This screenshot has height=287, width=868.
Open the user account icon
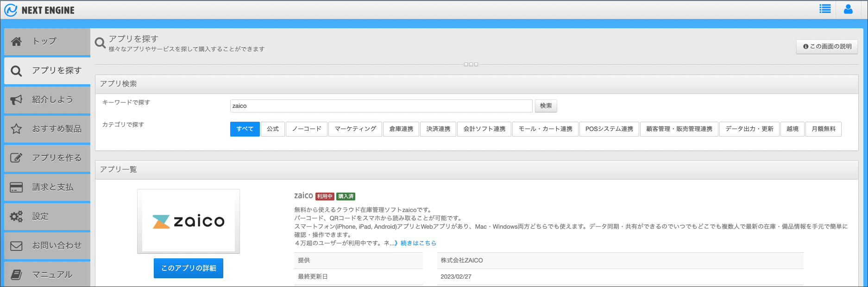[x=848, y=9]
